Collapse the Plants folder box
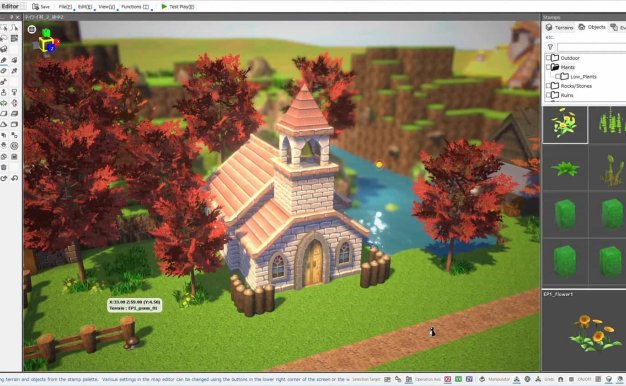The width and height of the screenshot is (626, 386). click(x=548, y=67)
